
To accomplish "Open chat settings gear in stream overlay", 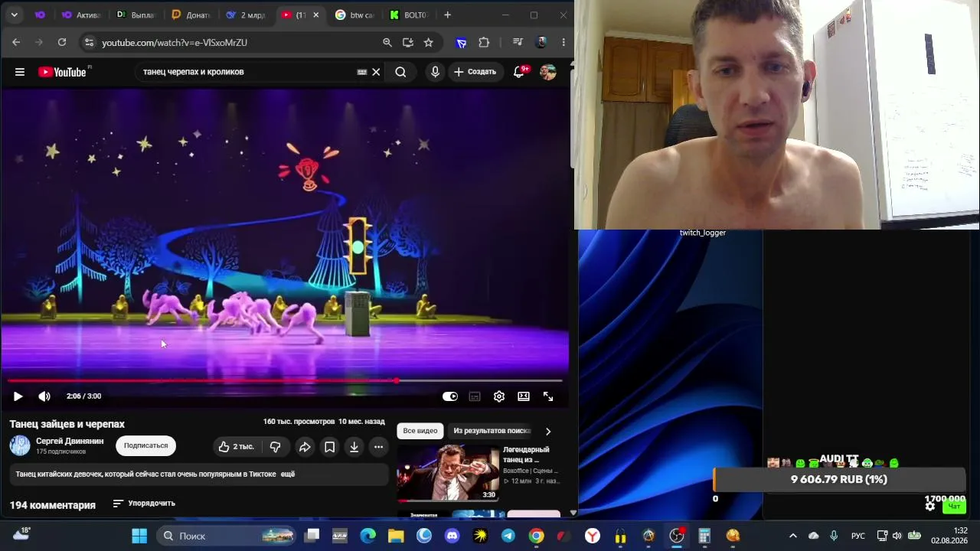I will (x=930, y=506).
